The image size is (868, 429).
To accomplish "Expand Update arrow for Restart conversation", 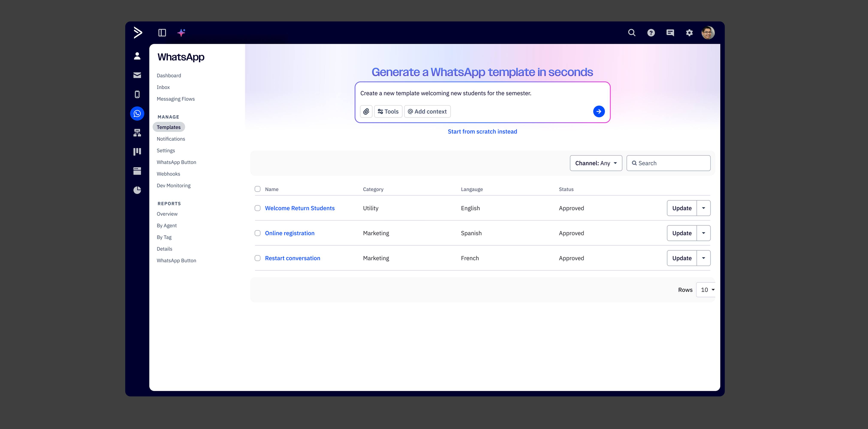I will [704, 258].
